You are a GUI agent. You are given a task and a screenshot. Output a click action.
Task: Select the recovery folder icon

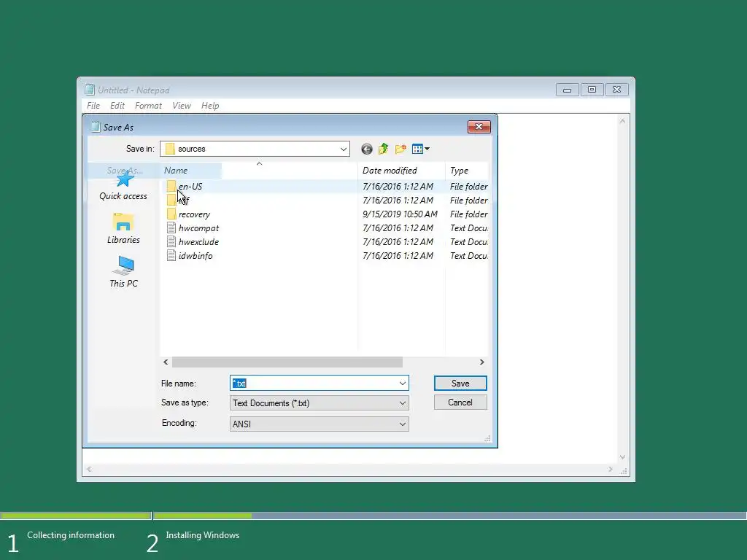171,214
